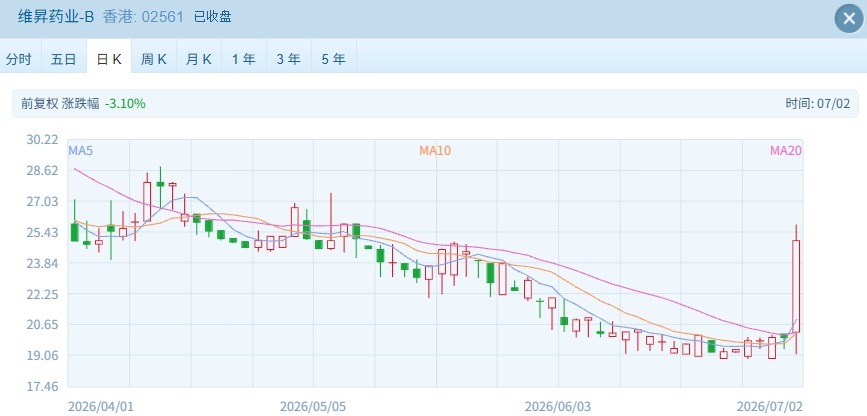Click the 2026/04/01 date label

tap(101, 407)
